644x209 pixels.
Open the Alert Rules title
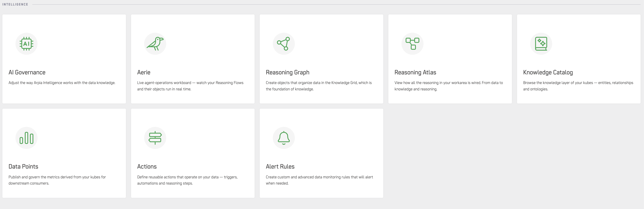tap(280, 166)
